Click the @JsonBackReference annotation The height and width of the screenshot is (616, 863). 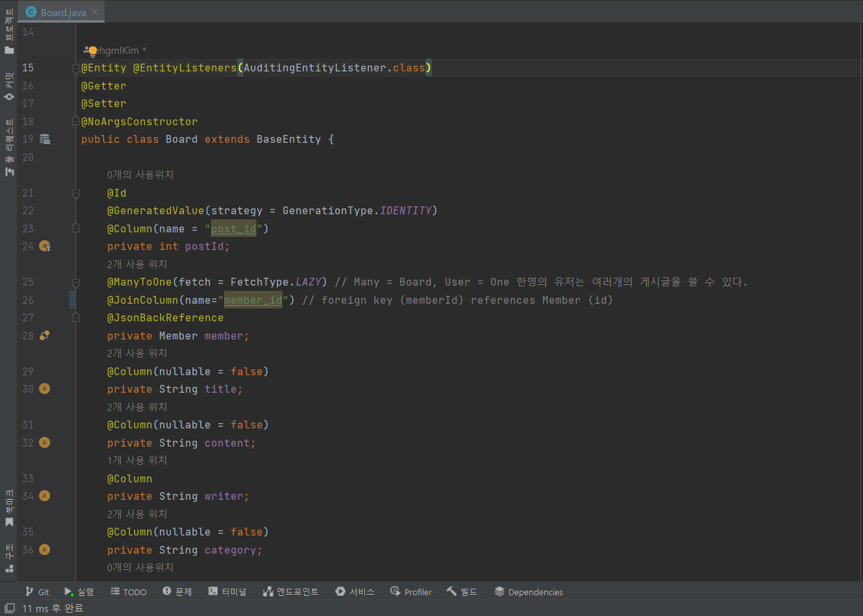point(166,317)
